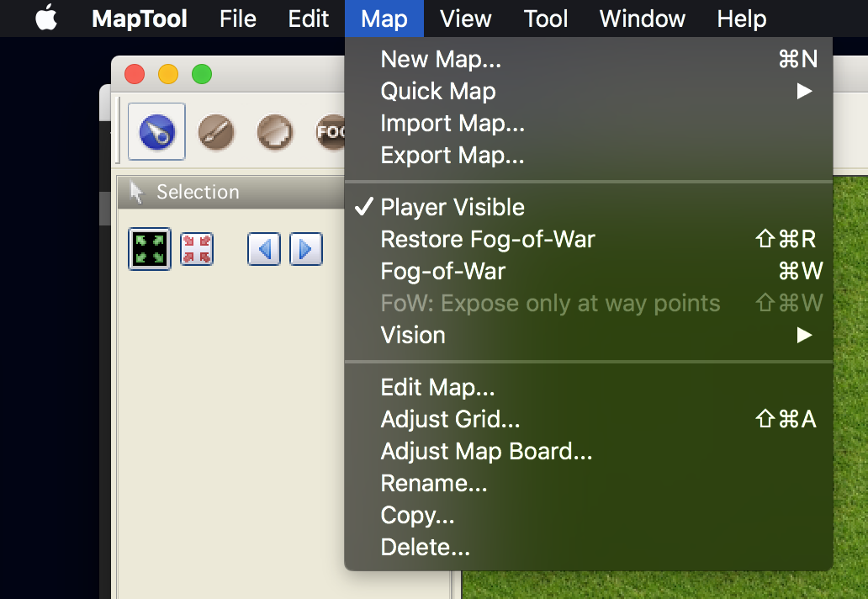
Task: Click the green grid fog thumbnail swatch
Action: click(149, 249)
